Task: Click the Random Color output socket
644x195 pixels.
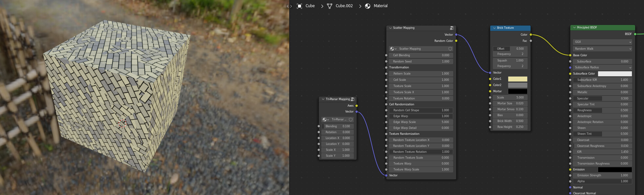Action: [x=456, y=41]
